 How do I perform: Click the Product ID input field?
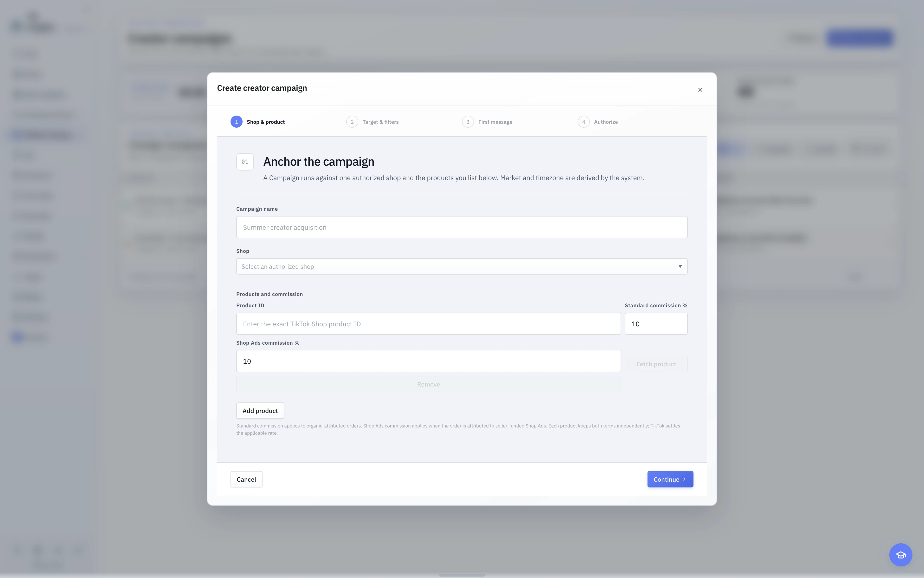point(428,324)
